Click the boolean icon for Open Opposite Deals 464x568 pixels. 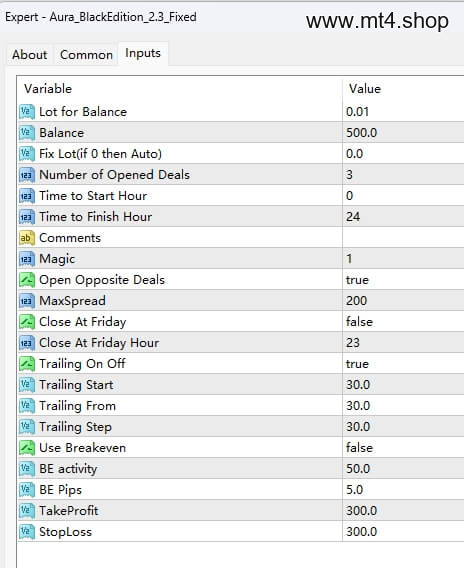click(27, 280)
